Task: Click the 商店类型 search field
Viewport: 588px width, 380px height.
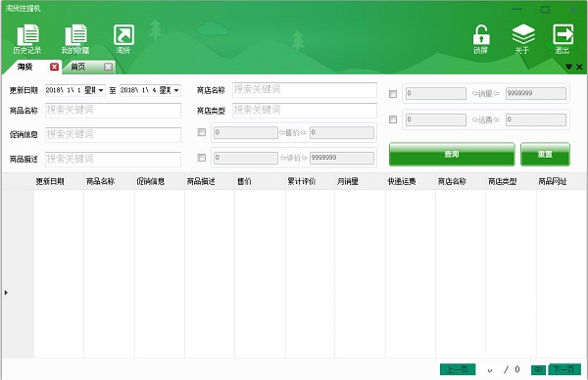Action: pos(304,111)
